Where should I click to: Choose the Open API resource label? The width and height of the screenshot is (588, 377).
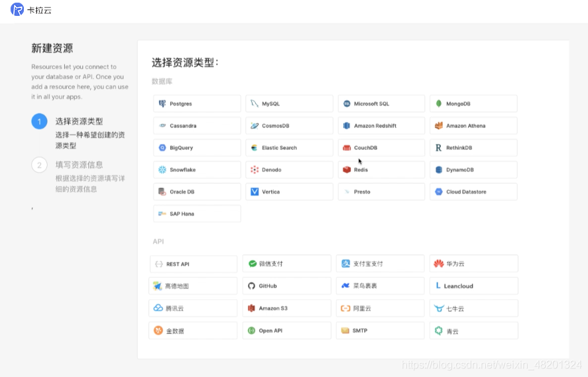coord(270,331)
